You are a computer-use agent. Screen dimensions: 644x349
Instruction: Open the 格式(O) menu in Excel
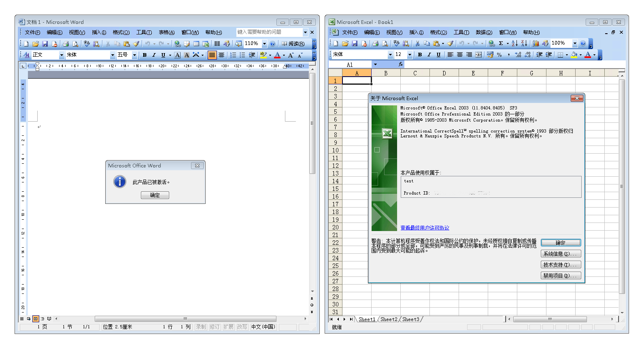[438, 32]
